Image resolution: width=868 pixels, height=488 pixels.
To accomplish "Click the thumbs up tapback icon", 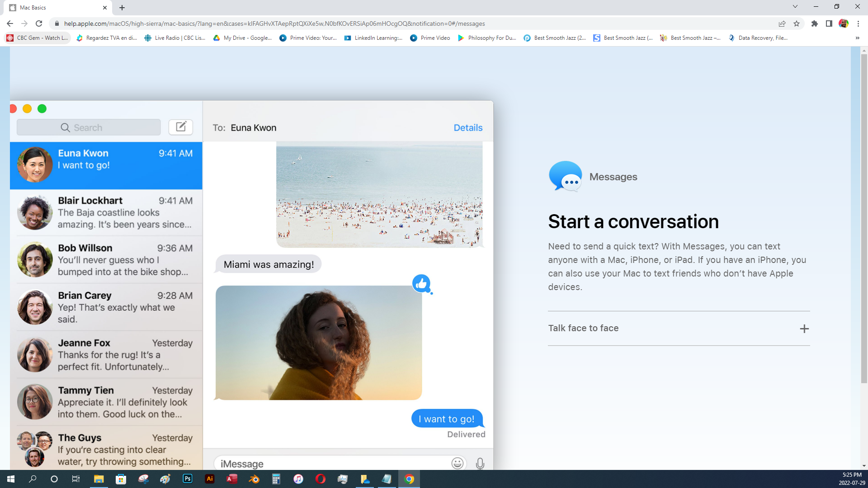I will (x=421, y=284).
